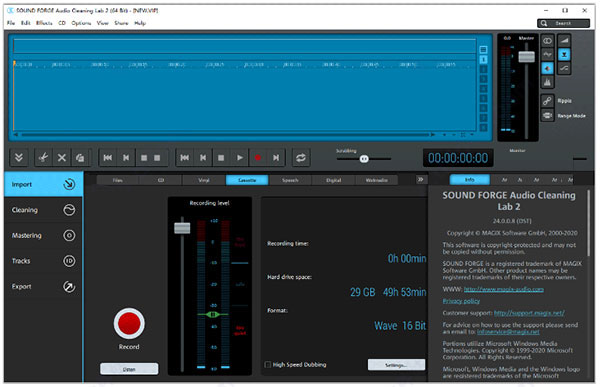The width and height of the screenshot is (600, 387).
Task: Open the Tracks section in the sidebar
Action: [43, 261]
